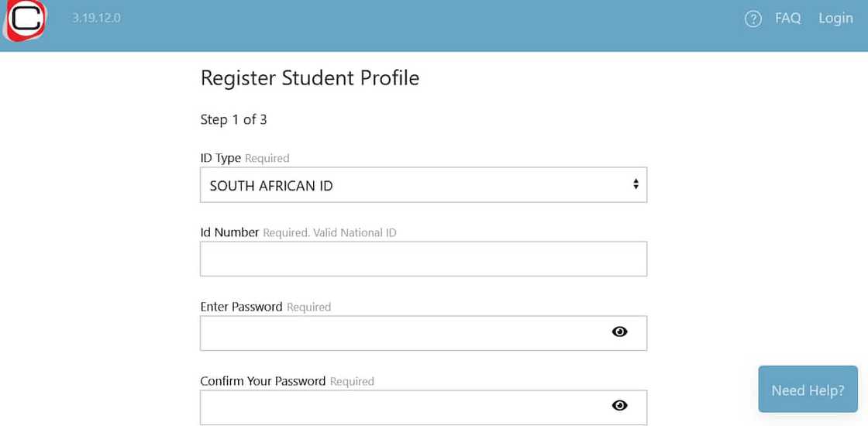This screenshot has height=426, width=868.
Task: Click the ID Type field label
Action: point(221,158)
